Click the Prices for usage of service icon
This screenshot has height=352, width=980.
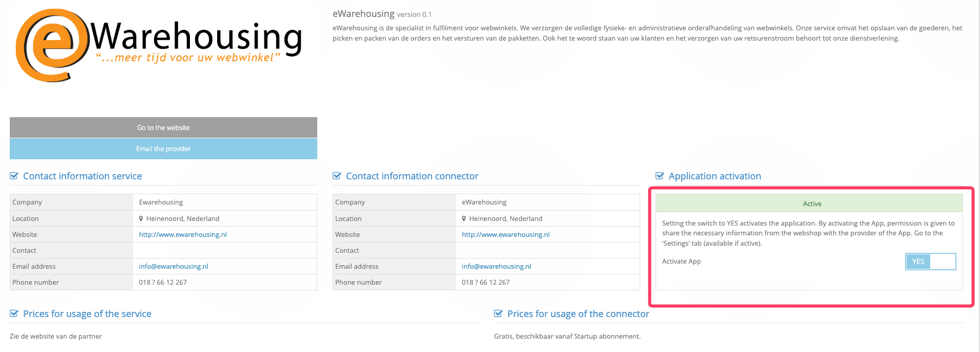14,314
